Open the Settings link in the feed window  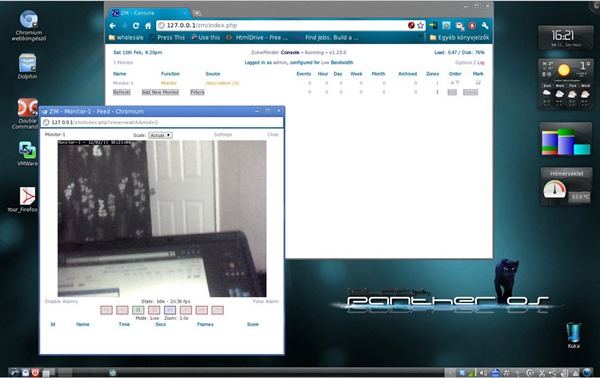(223, 135)
